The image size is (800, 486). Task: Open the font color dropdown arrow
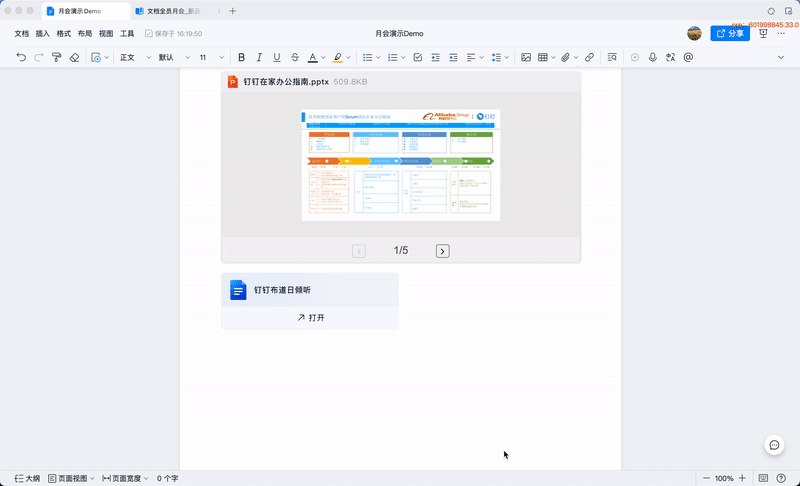point(323,58)
